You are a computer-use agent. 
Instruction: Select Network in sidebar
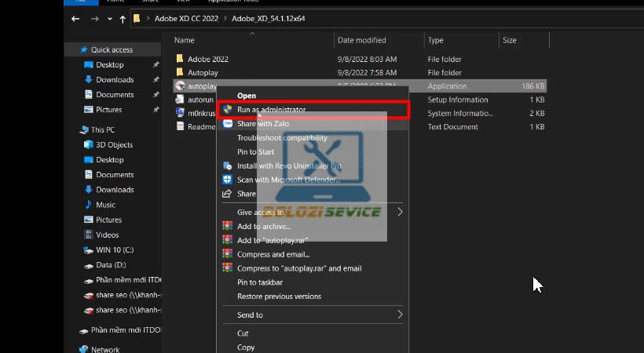point(105,349)
